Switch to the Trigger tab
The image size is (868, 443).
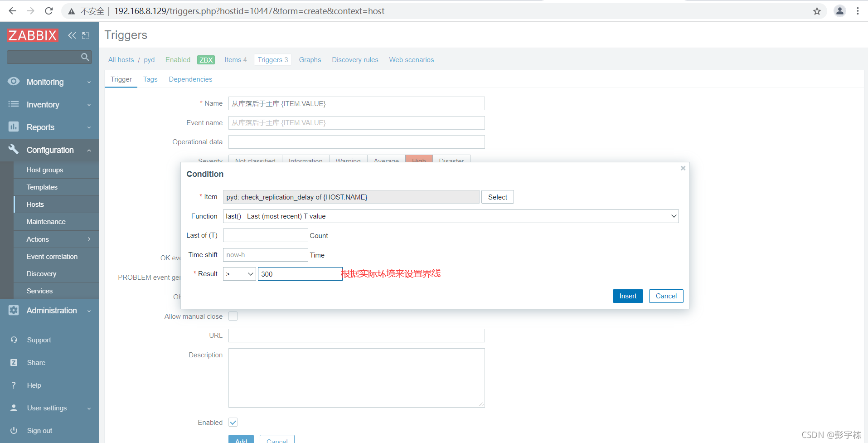tap(121, 79)
